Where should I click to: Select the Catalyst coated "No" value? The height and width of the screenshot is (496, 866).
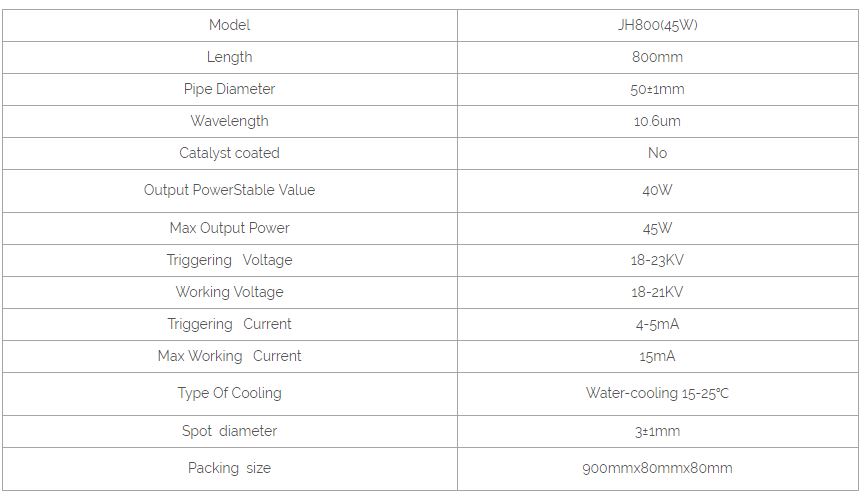pos(657,153)
